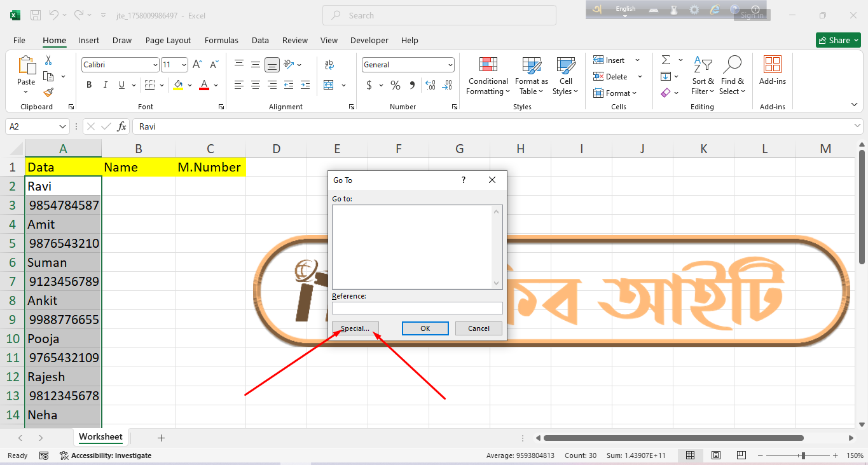This screenshot has height=465, width=868.
Task: Toggle Italic formatting in the Font group
Action: click(x=105, y=85)
